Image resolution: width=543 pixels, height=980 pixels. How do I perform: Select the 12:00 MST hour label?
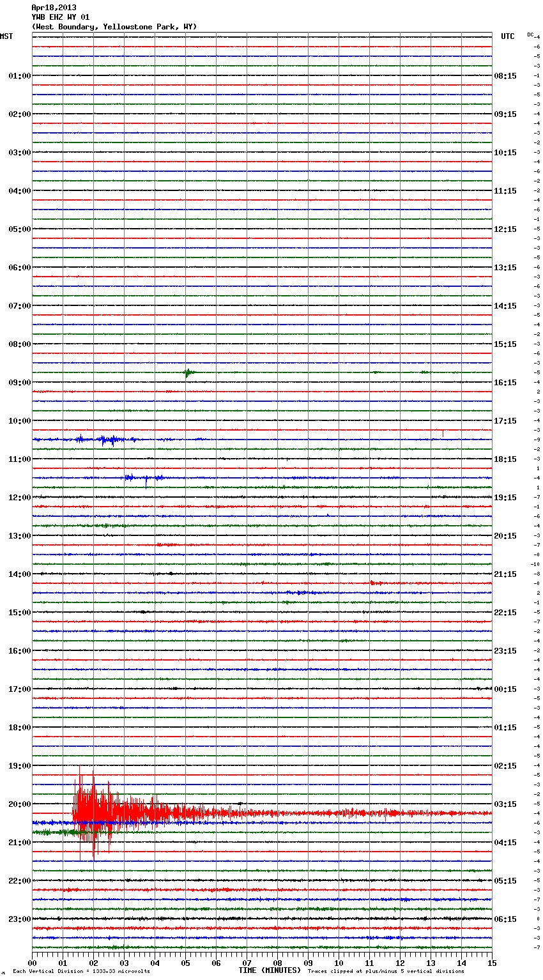20,498
